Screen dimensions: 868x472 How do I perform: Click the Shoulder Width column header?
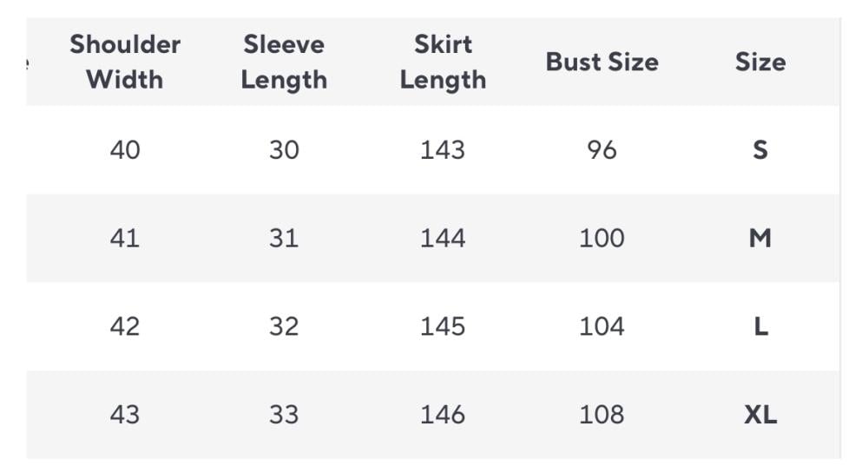pyautogui.click(x=125, y=62)
